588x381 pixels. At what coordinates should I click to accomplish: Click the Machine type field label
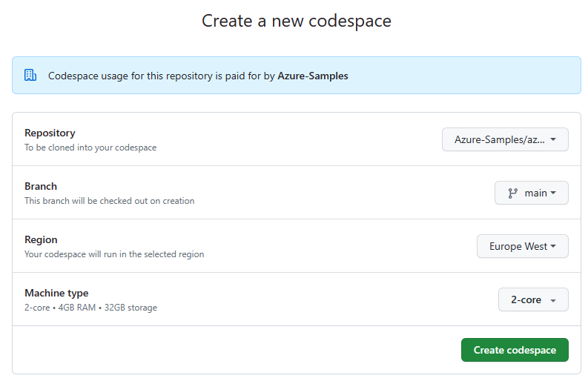56,293
